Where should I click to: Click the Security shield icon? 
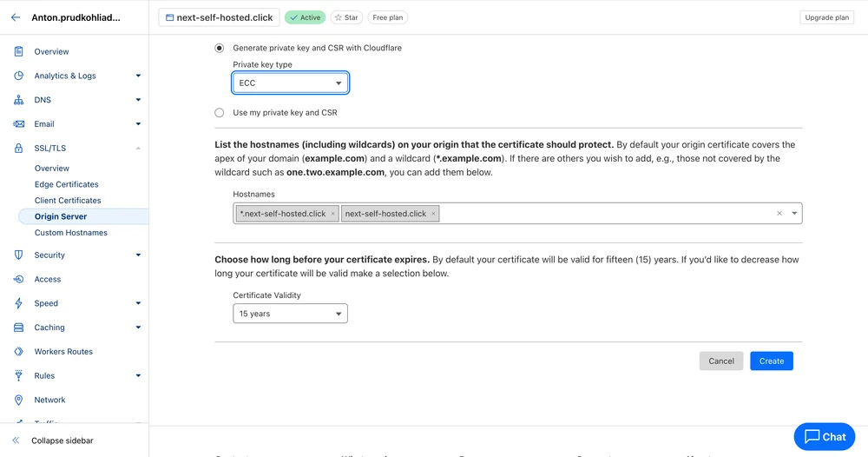[18, 255]
